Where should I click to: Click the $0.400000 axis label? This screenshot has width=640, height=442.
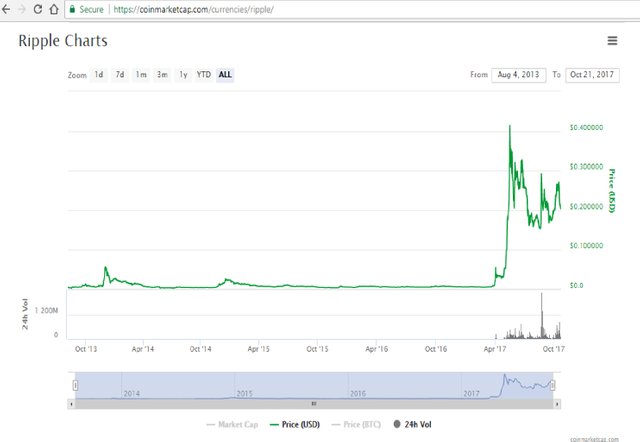[586, 128]
